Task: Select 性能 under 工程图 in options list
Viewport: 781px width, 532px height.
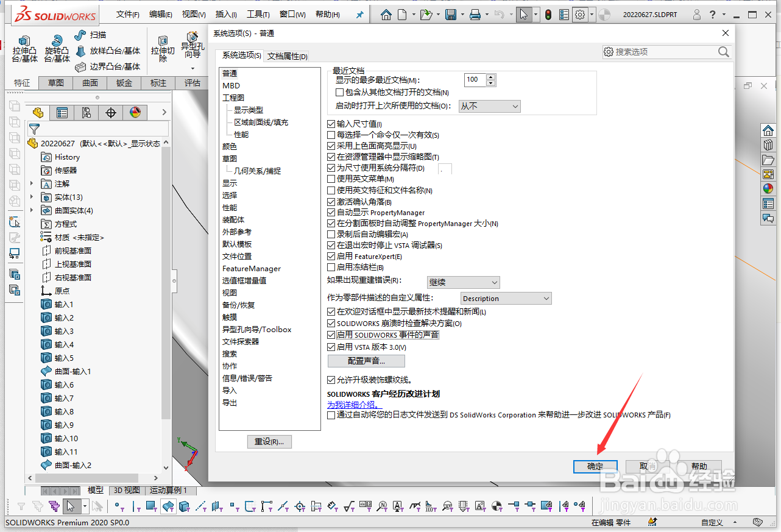Action: pyautogui.click(x=241, y=135)
